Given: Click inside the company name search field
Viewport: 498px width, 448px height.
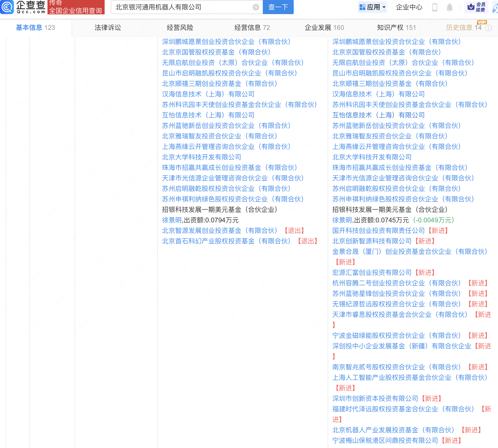Looking at the screenshot, I should [x=182, y=7].
